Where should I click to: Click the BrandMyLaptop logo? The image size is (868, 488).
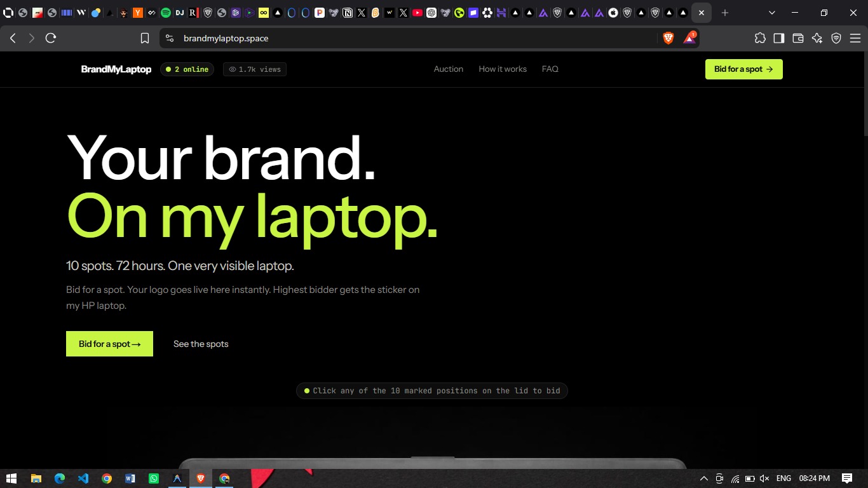(116, 69)
